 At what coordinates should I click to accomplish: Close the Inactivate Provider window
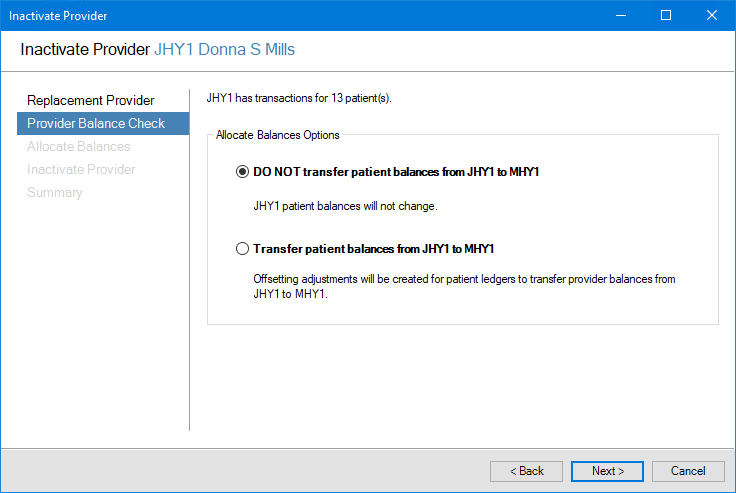pyautogui.click(x=712, y=16)
